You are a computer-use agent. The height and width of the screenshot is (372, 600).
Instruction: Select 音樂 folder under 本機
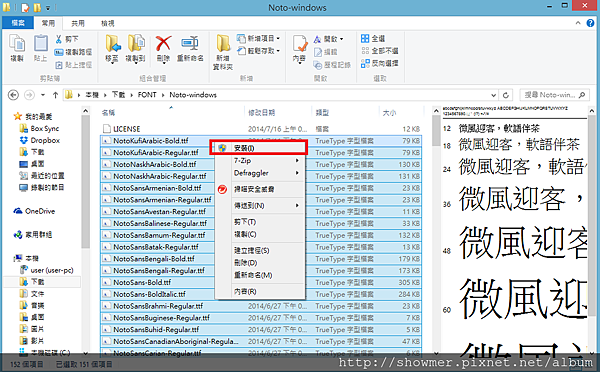[32, 305]
